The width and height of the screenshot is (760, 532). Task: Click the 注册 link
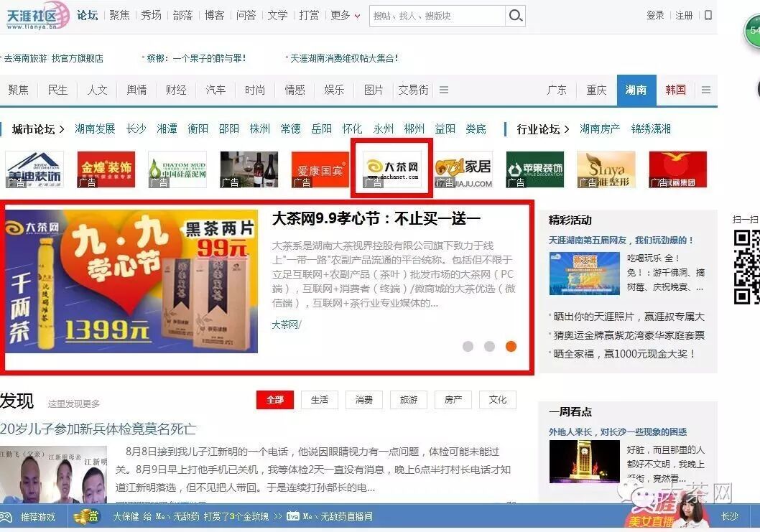(684, 16)
